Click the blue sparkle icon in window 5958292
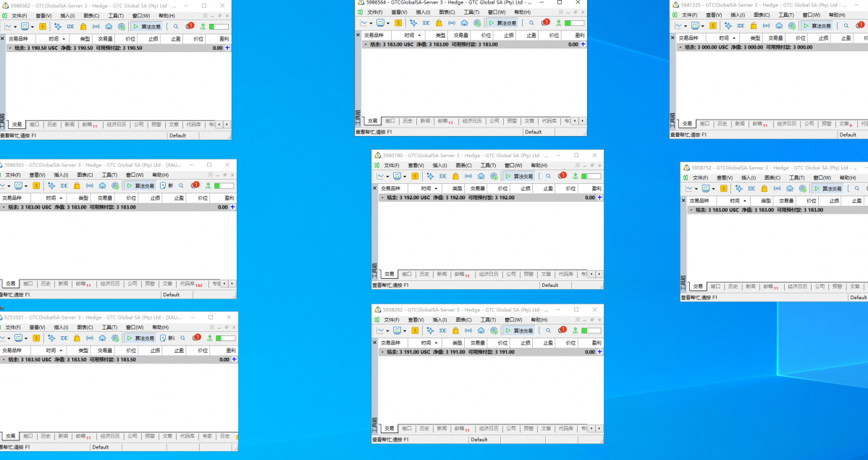Screen dimensions: 868x460 [x=430, y=331]
